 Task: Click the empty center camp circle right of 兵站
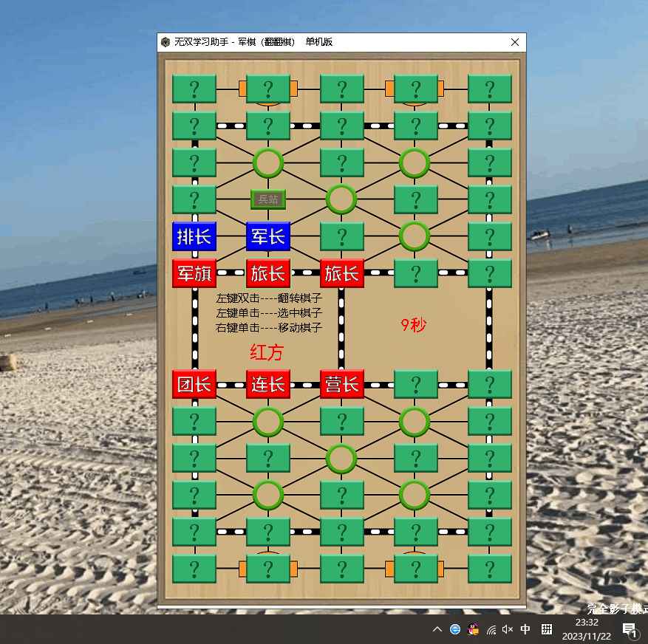[341, 199]
